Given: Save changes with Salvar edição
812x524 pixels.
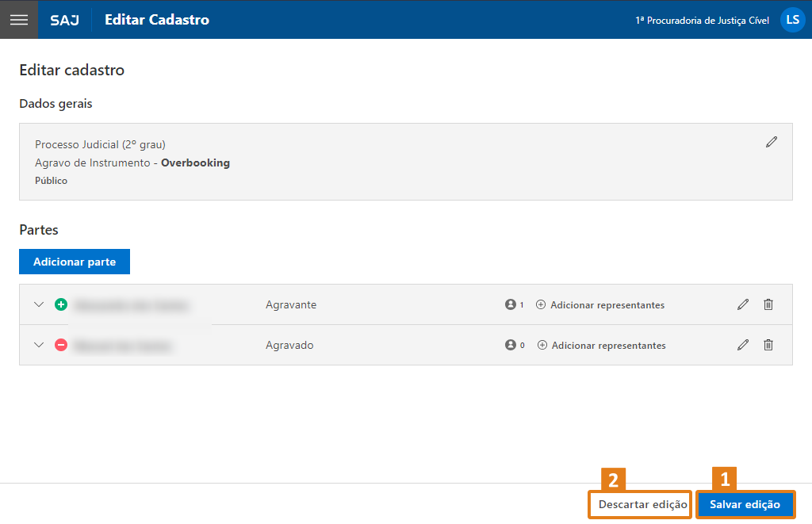Looking at the screenshot, I should [745, 504].
